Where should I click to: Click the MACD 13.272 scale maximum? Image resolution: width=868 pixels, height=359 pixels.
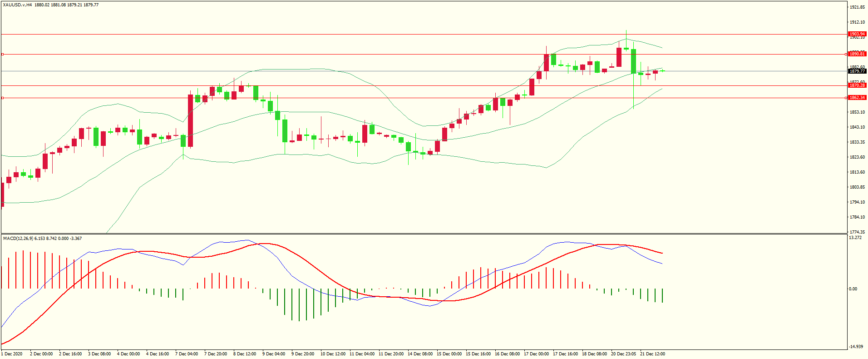pos(855,238)
